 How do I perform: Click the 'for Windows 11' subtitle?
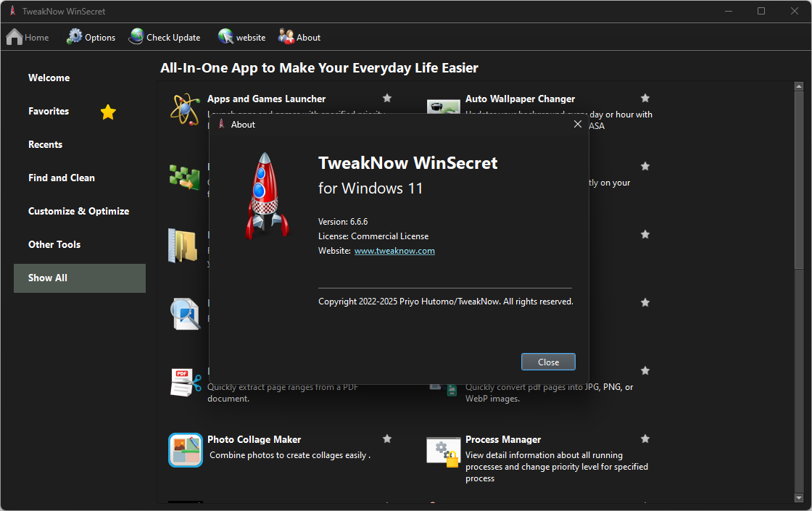[x=370, y=188]
